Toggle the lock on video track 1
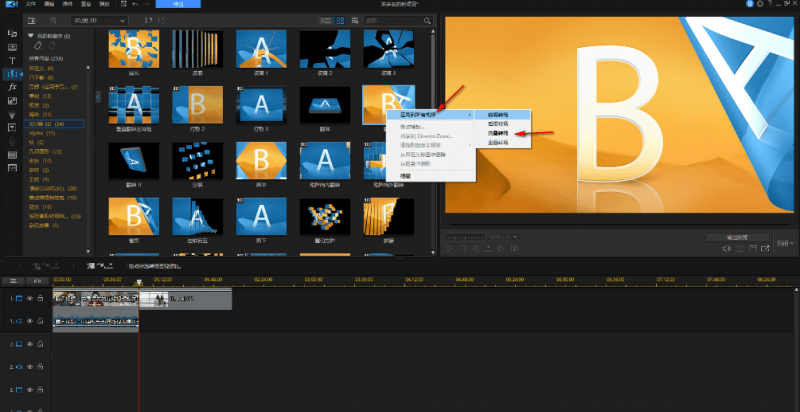Image resolution: width=800 pixels, height=412 pixels. pos(41,299)
